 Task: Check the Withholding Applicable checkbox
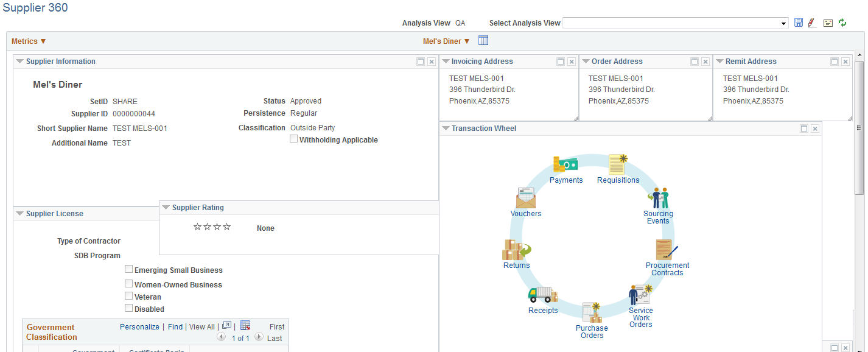click(x=294, y=139)
